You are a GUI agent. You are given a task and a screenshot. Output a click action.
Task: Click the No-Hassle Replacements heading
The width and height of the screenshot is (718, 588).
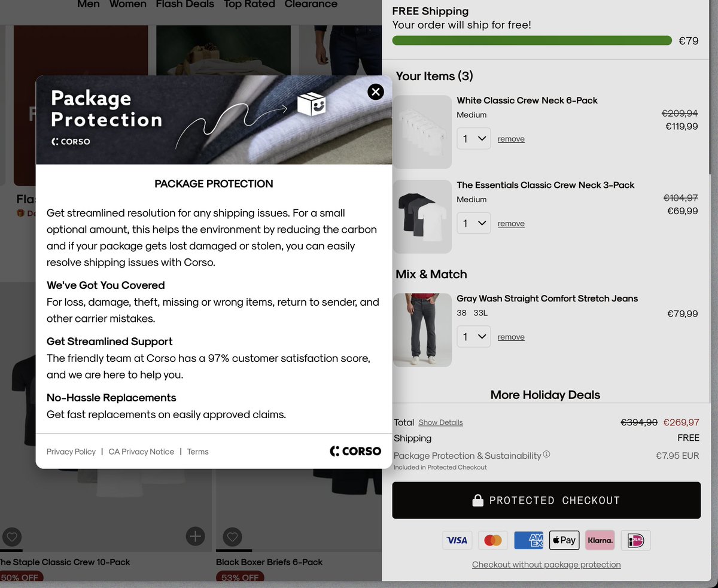[111, 398]
